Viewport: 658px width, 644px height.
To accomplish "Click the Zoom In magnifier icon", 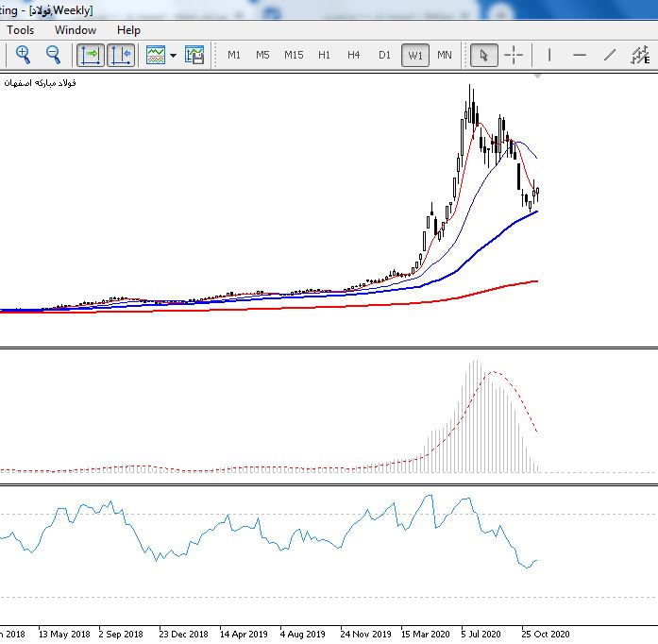I will click(x=23, y=55).
